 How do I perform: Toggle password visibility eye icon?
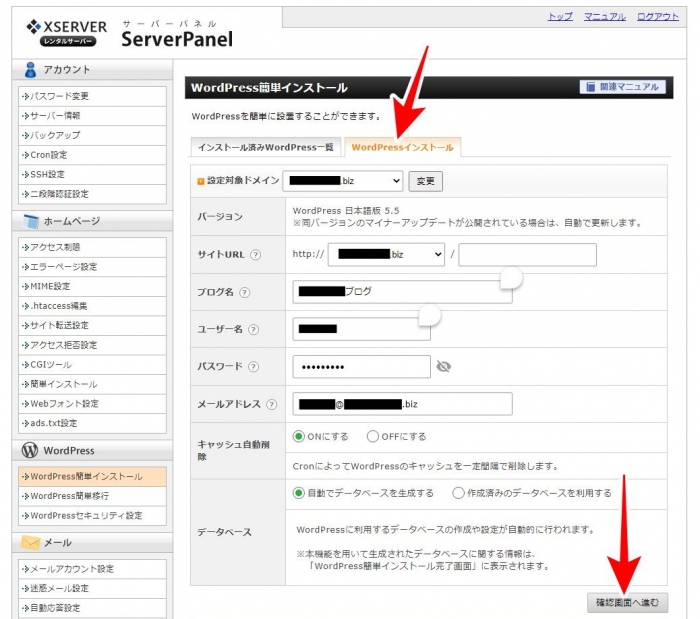click(x=443, y=366)
